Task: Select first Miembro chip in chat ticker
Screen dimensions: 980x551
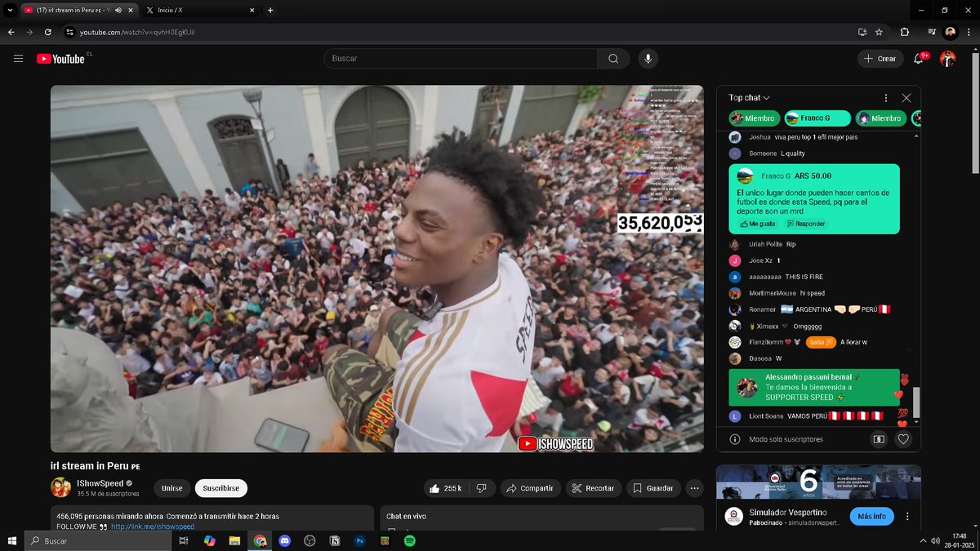Action: (754, 118)
